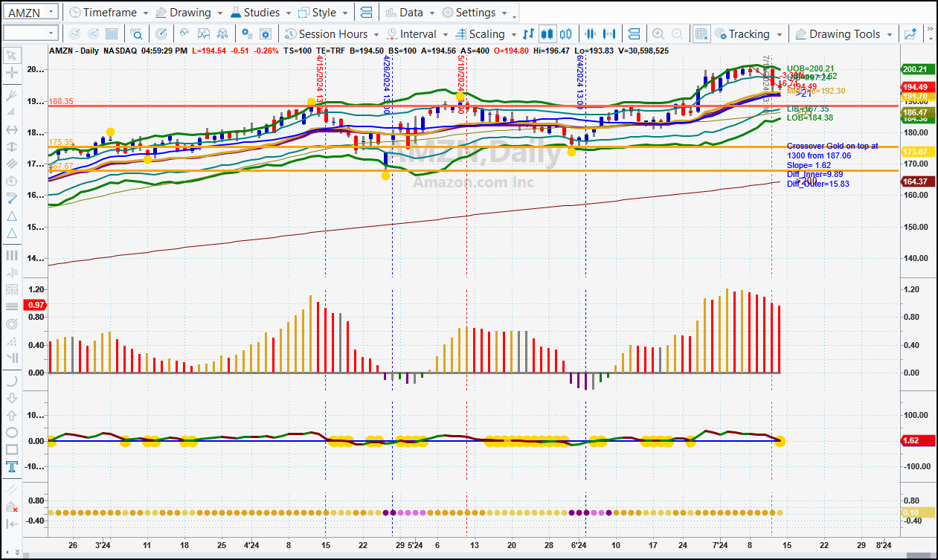Click the stacked panes icon after bar-spacing icons
This screenshot has height=560, width=938.
pos(634,33)
